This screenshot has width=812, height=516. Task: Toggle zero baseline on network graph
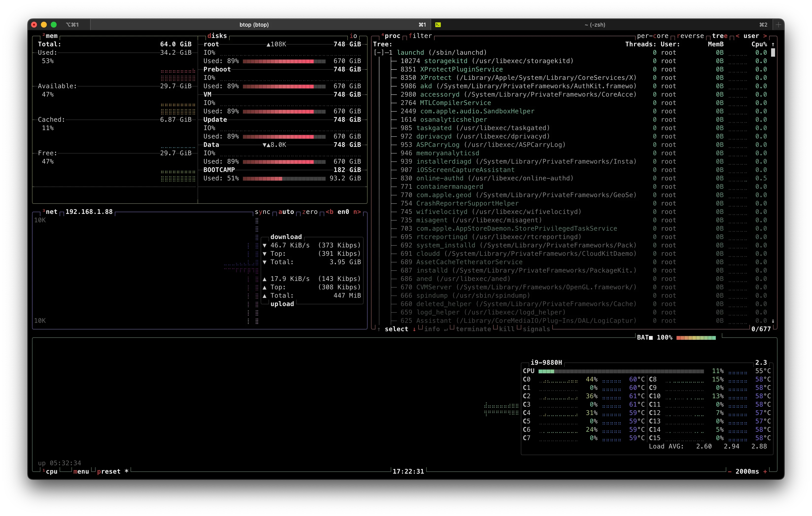(x=310, y=212)
